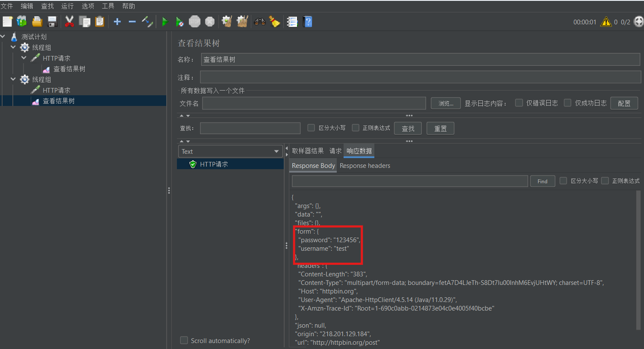
Task: Select the first HTTP请求 sampler in tree
Action: [56, 58]
